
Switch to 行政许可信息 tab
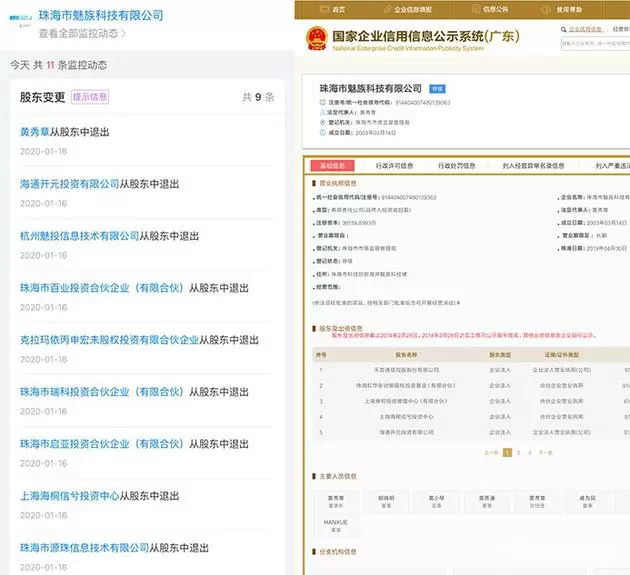tap(393, 166)
